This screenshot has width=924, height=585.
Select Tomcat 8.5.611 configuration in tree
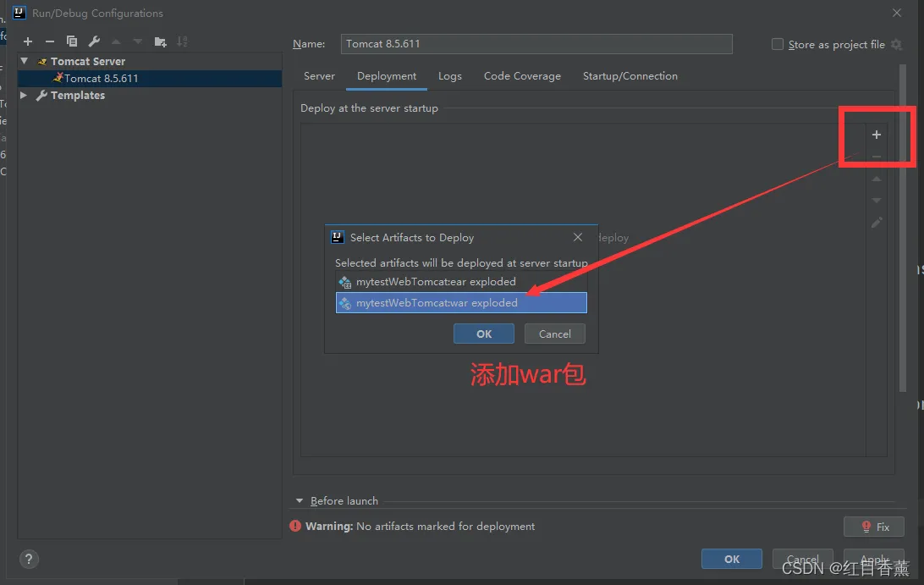(150, 79)
